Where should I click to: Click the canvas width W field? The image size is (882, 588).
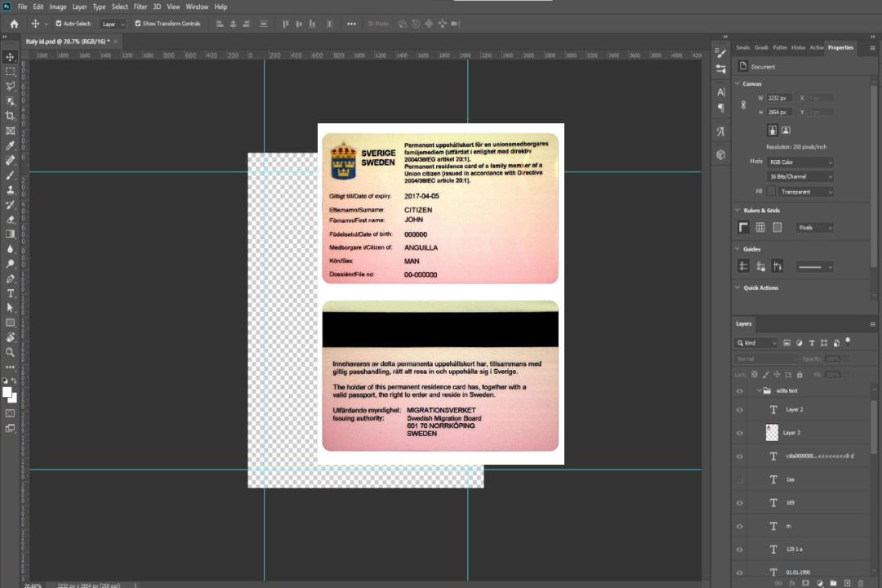click(779, 98)
